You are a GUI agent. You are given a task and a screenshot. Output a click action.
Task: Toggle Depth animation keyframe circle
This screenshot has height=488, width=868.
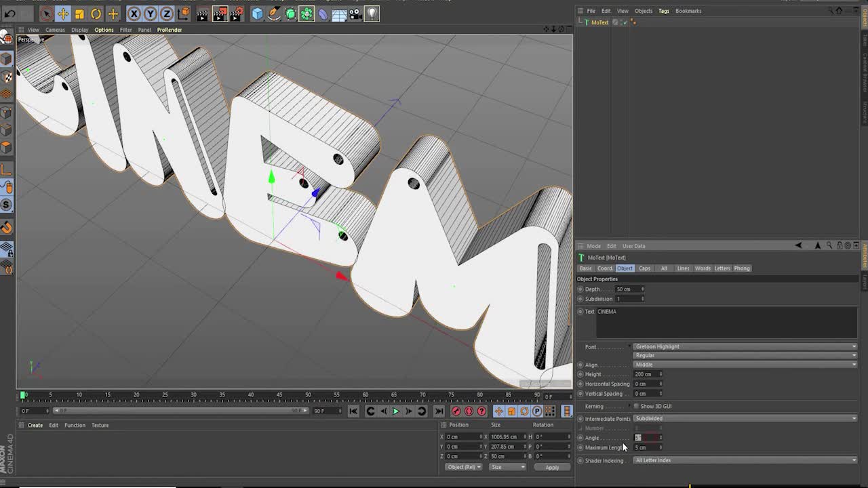click(x=580, y=289)
